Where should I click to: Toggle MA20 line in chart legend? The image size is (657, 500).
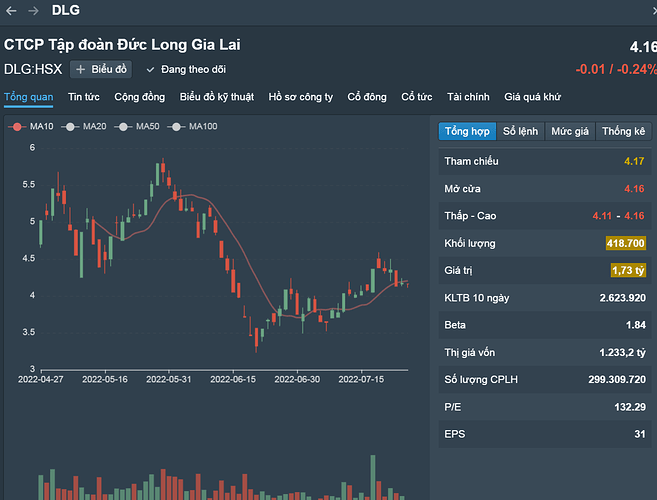[x=69, y=126]
